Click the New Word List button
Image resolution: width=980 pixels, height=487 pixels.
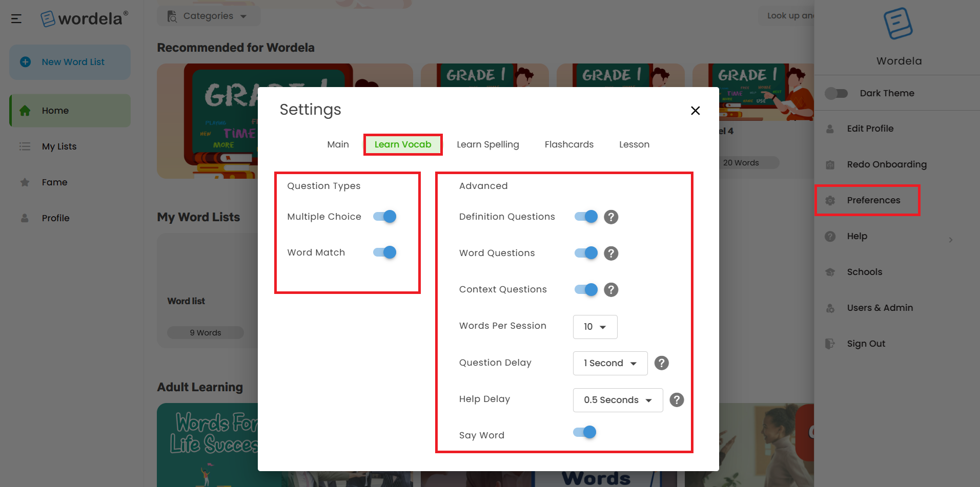(70, 62)
